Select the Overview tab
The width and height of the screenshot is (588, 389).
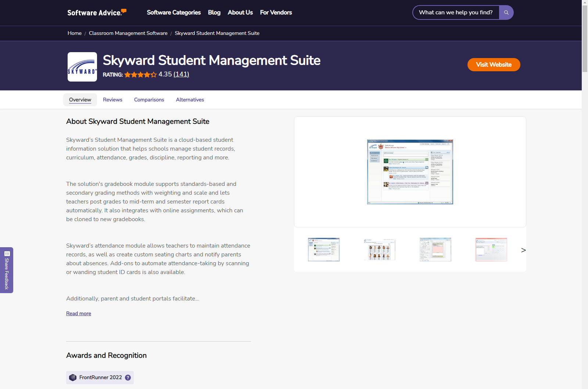[x=80, y=100]
